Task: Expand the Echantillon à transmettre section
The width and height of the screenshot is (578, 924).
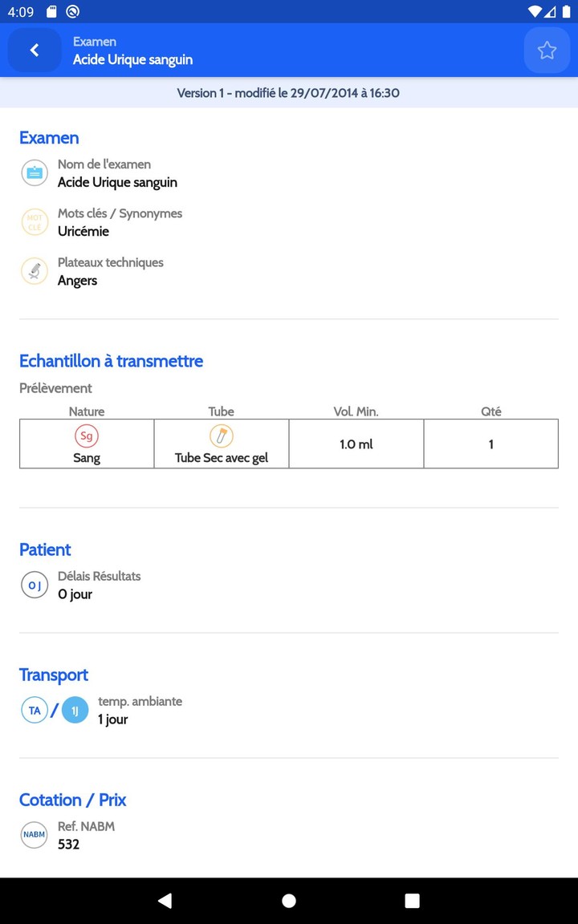Action: 111,361
